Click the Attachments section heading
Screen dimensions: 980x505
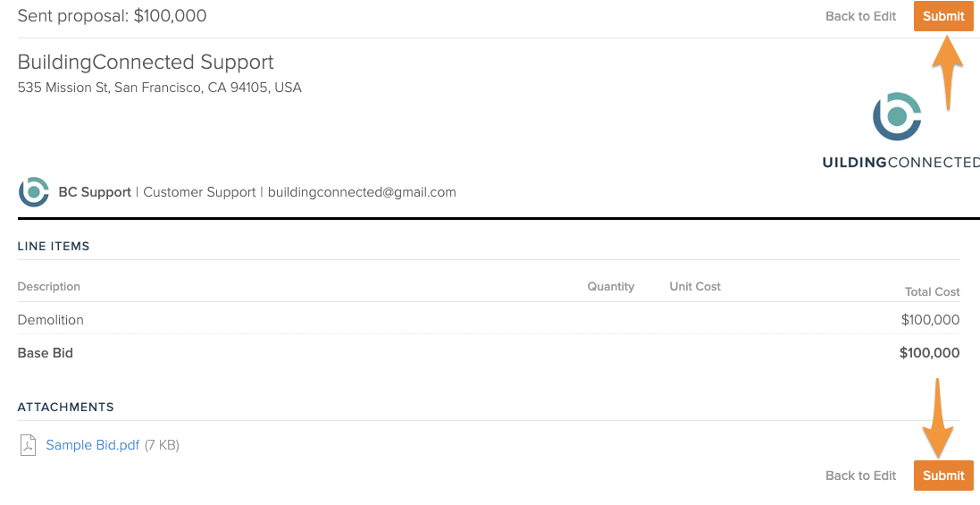66,407
